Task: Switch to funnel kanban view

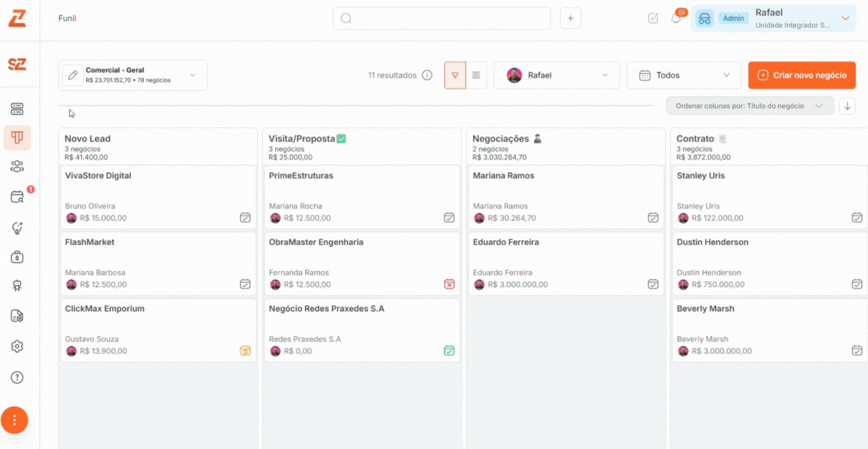Action: tap(455, 75)
